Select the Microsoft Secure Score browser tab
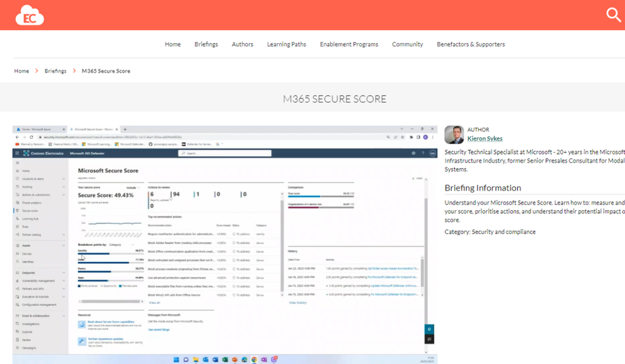 coord(93,129)
